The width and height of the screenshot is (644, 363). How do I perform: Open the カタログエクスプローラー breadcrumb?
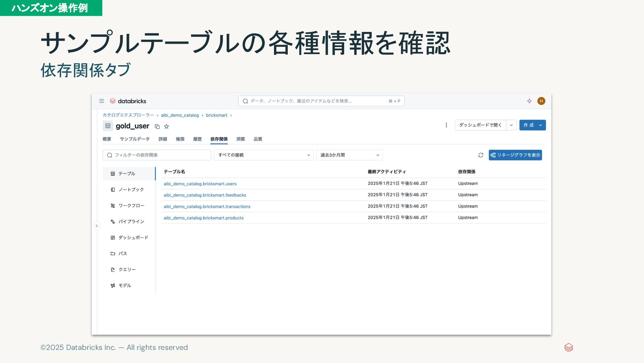point(128,115)
